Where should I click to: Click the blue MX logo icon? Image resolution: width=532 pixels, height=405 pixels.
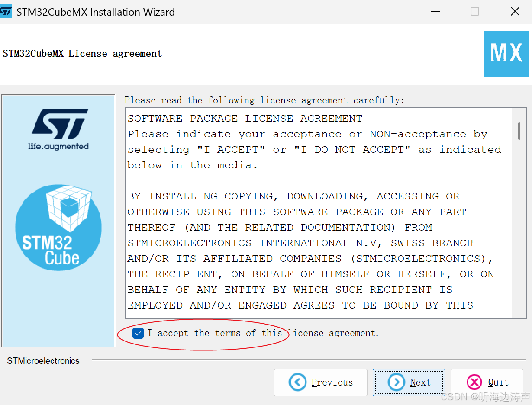click(x=506, y=54)
